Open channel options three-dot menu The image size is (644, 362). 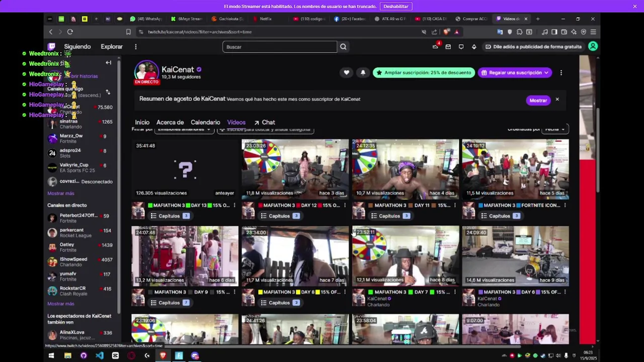(561, 72)
